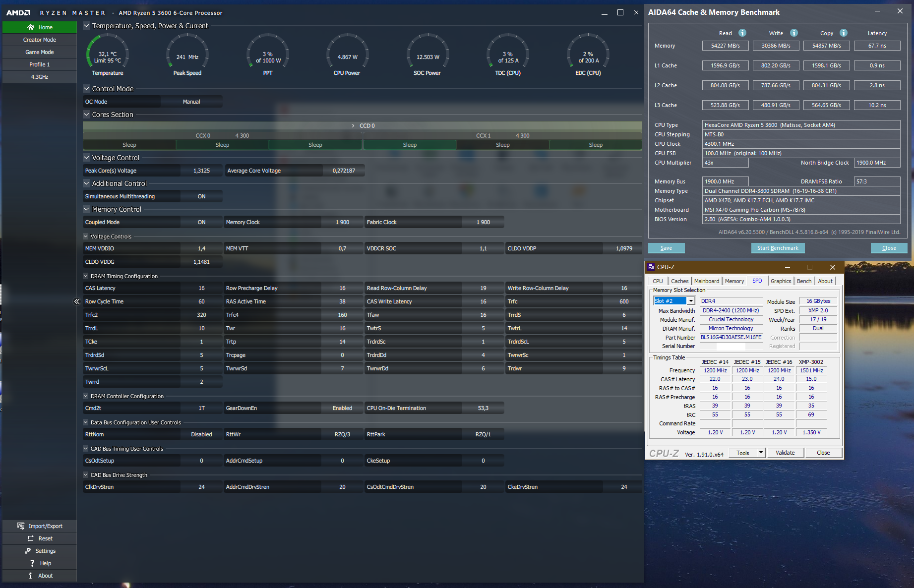Open Import/Export icon in sidebar
Image resolution: width=914 pixels, height=588 pixels.
pyautogui.click(x=21, y=526)
